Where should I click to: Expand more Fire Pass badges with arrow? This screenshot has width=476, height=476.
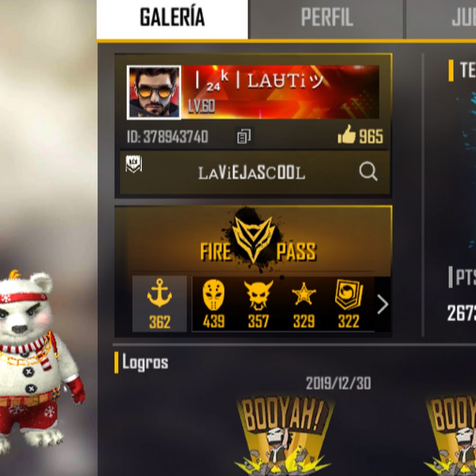point(382,305)
